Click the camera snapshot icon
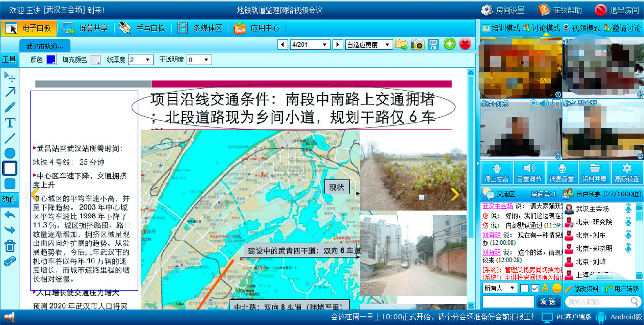The image size is (644, 325). pos(417,45)
